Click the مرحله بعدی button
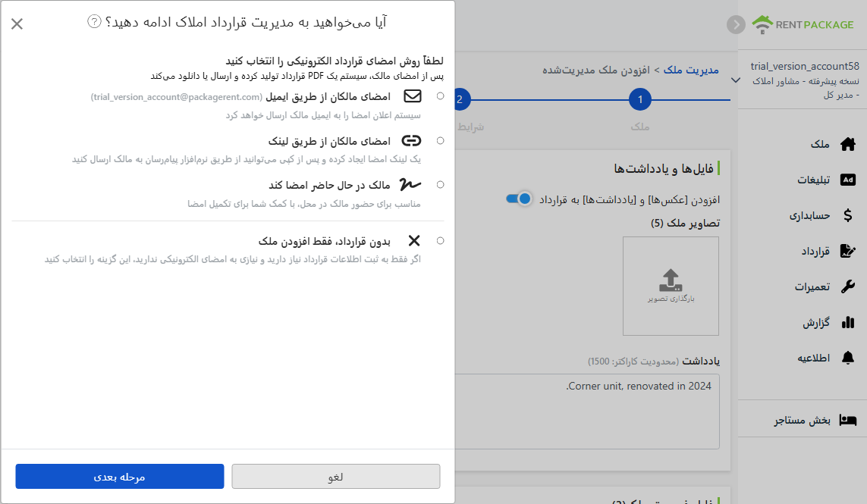This screenshot has height=504, width=867. pos(119,477)
